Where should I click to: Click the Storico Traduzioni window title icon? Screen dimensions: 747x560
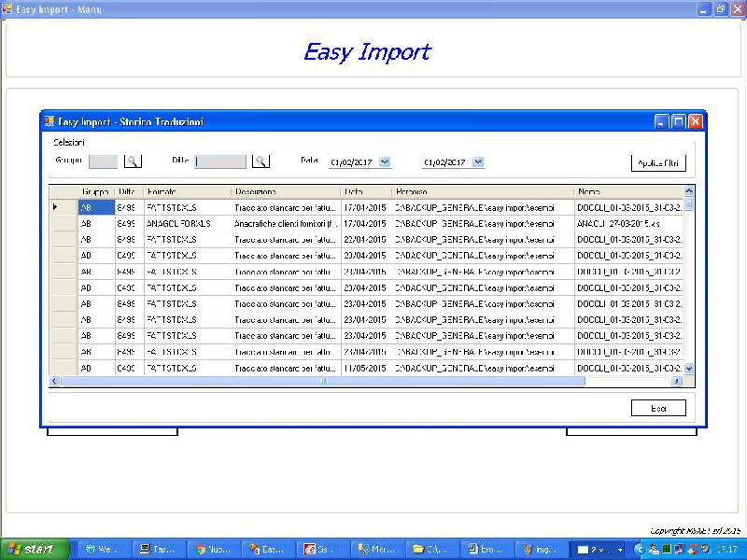[x=49, y=121]
